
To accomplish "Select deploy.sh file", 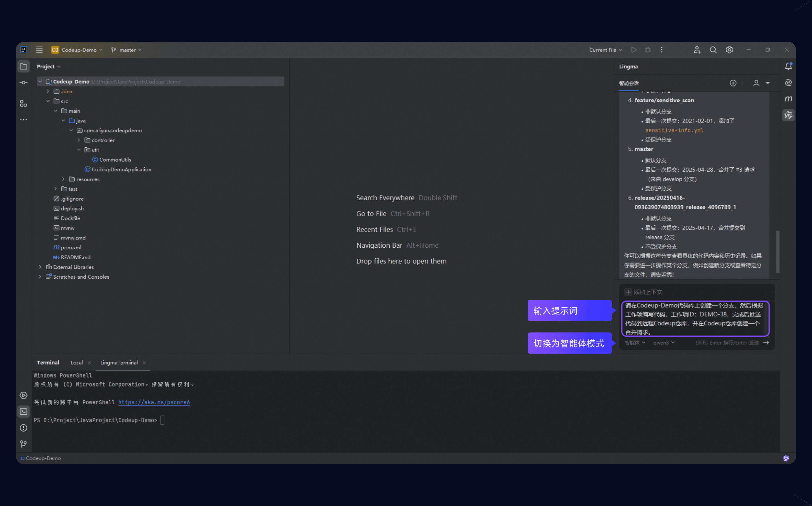I will point(69,208).
